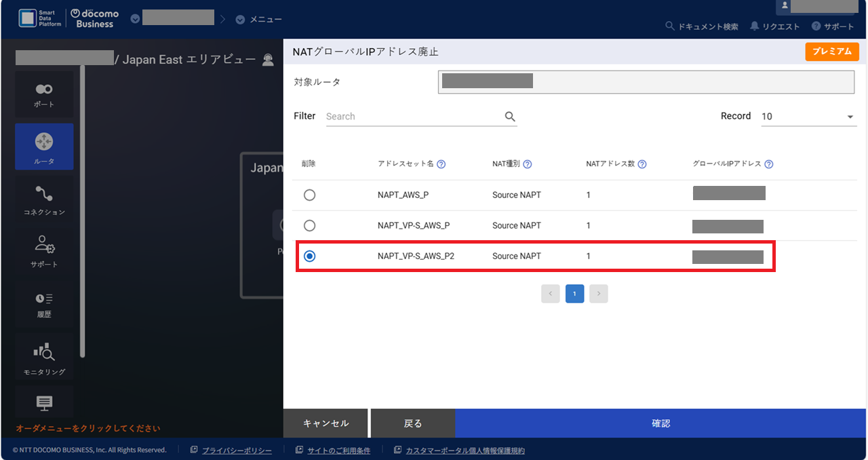
Task: Click help icon next to NAT種別
Action: click(528, 164)
